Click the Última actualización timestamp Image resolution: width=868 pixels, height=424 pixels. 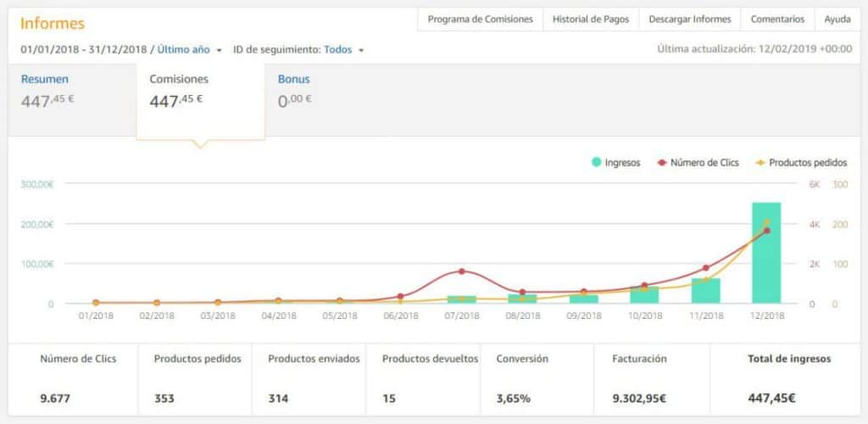[754, 48]
